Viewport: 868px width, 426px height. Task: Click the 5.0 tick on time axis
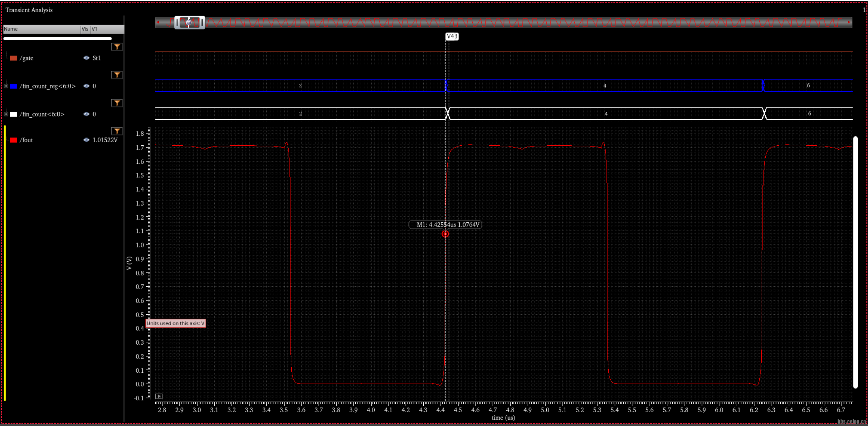[x=545, y=410]
